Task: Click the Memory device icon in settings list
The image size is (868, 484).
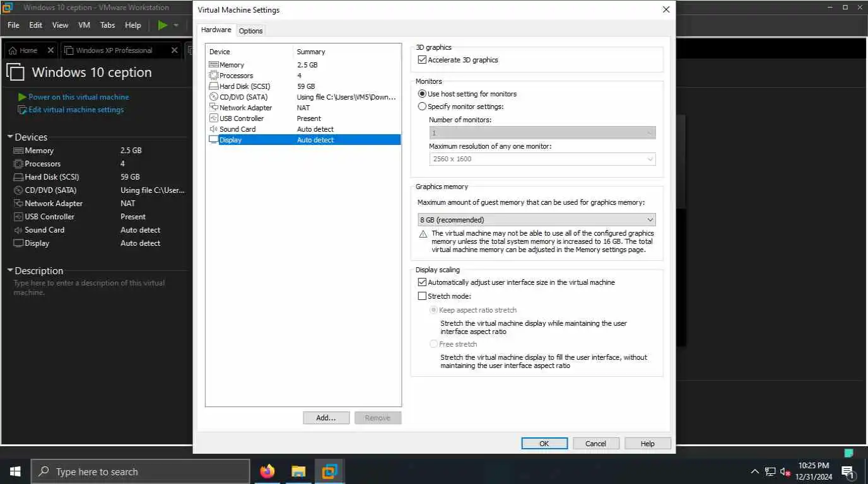Action: [x=213, y=65]
